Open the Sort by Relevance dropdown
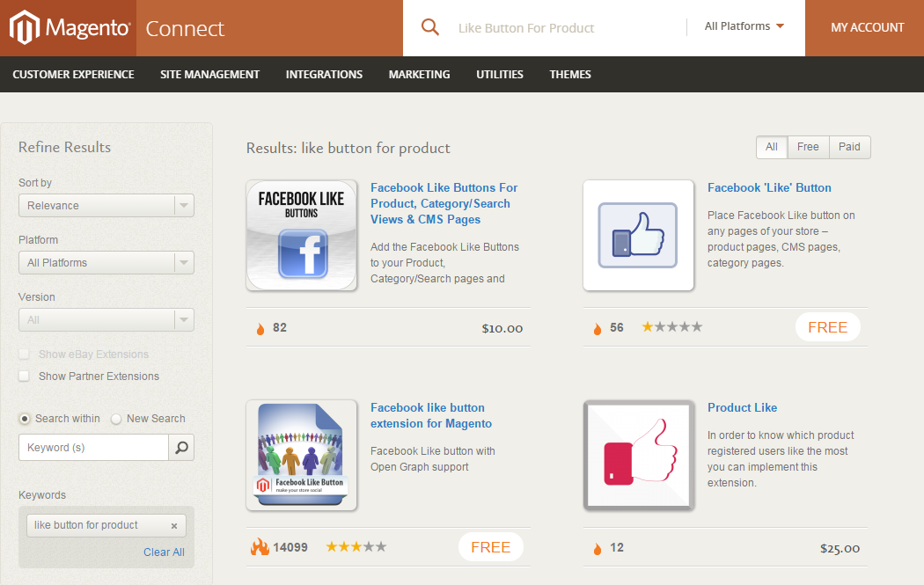Image resolution: width=924 pixels, height=585 pixels. (x=106, y=206)
